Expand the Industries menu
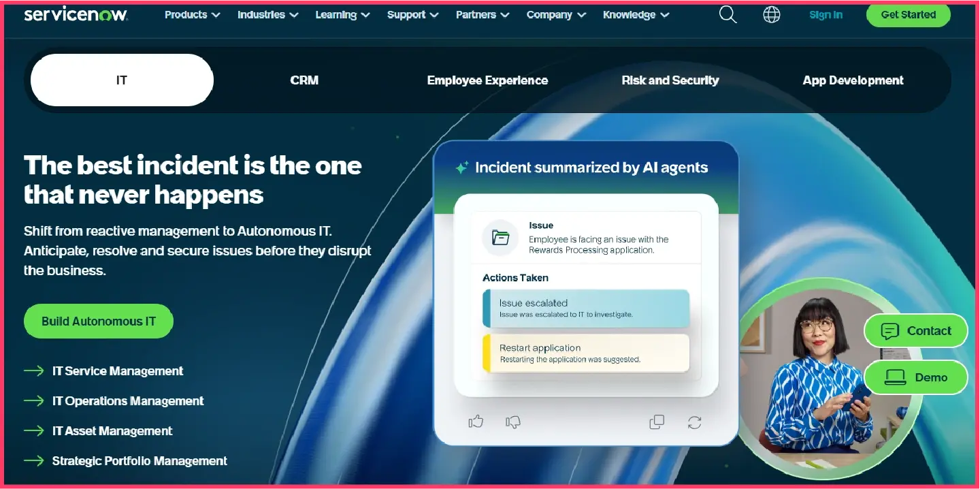The image size is (980, 489). pyautogui.click(x=268, y=14)
